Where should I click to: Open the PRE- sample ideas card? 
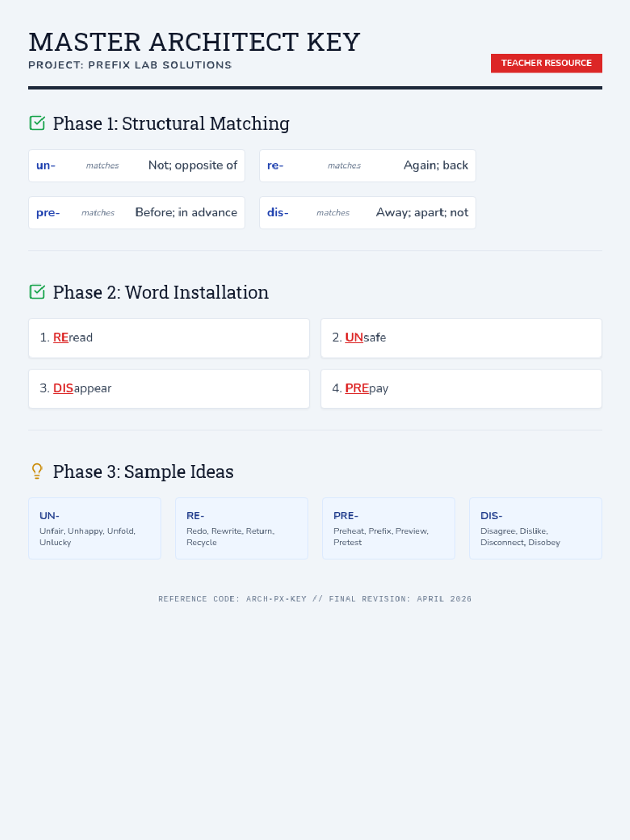(x=388, y=528)
